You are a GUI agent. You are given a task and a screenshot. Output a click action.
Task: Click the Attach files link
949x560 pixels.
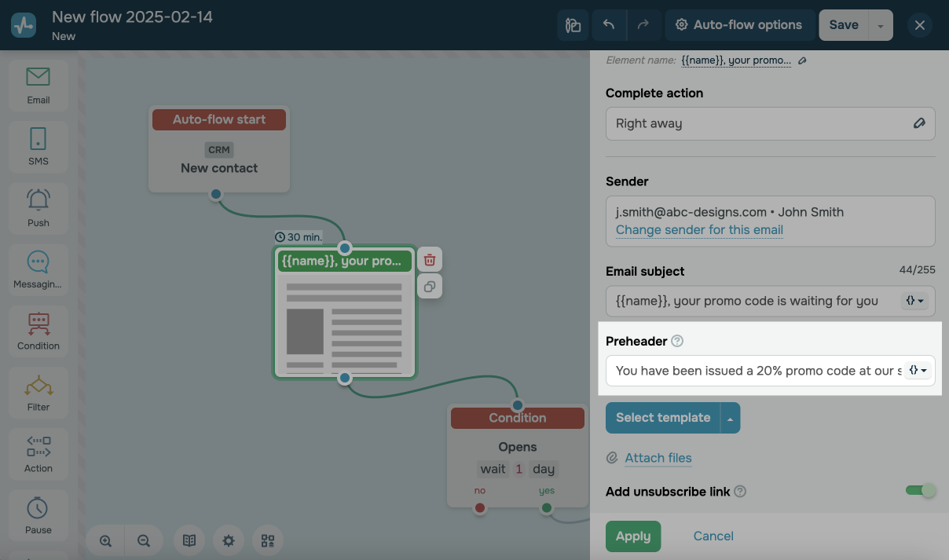click(x=658, y=458)
